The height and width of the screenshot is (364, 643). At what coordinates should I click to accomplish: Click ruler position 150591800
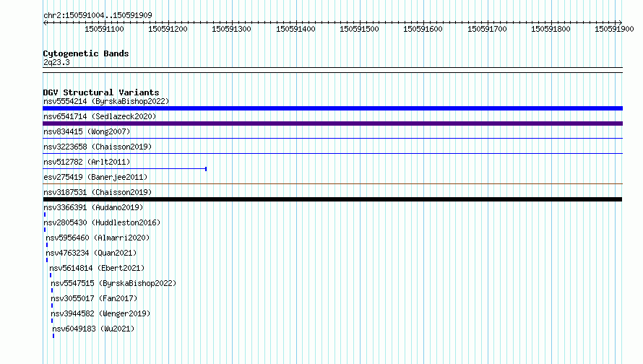tap(551, 29)
